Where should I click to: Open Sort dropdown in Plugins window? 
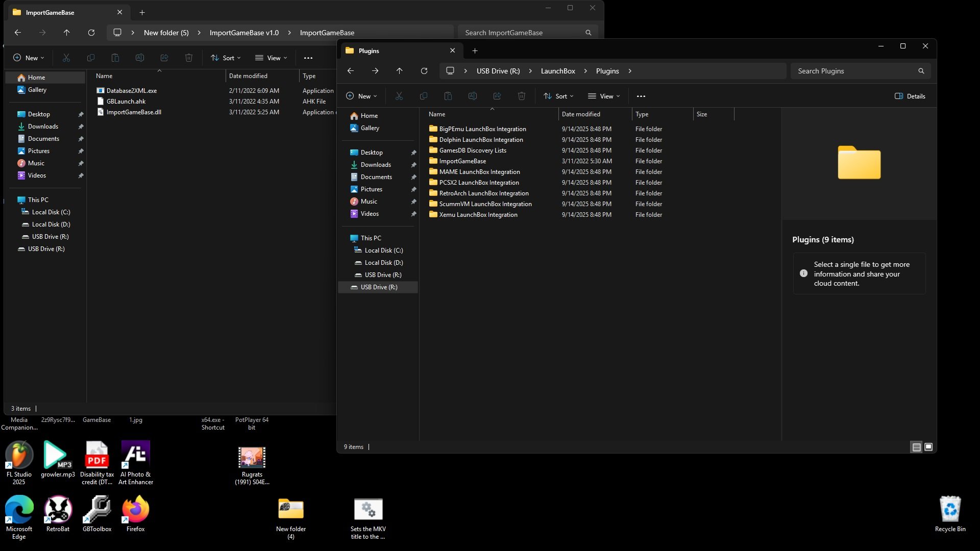[x=558, y=96]
